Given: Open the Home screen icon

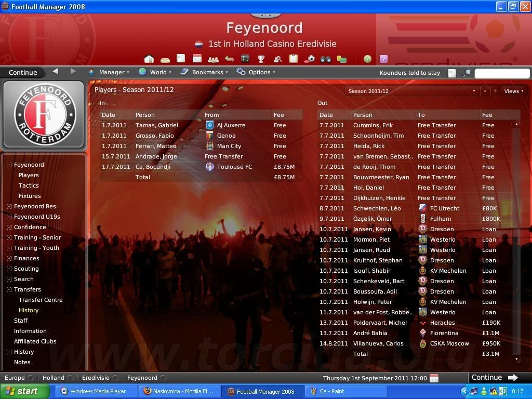Looking at the screenshot, I should 149,59.
